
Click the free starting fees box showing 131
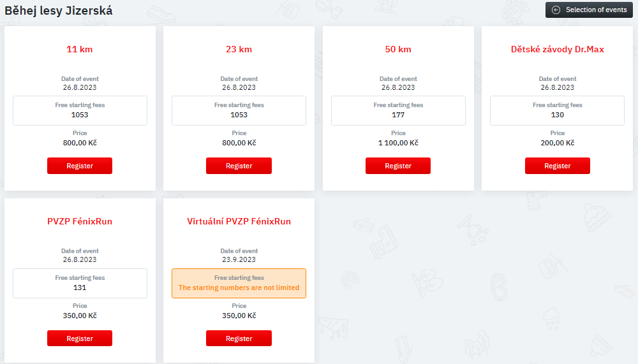point(80,283)
